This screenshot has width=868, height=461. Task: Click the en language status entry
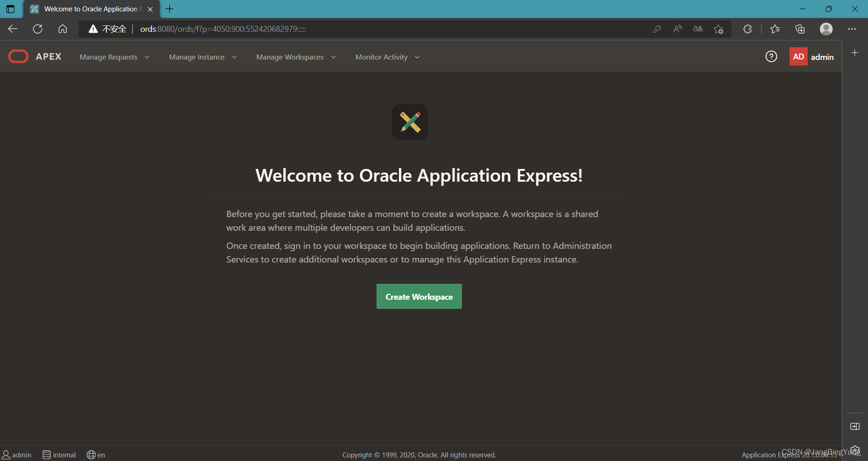[96, 455]
